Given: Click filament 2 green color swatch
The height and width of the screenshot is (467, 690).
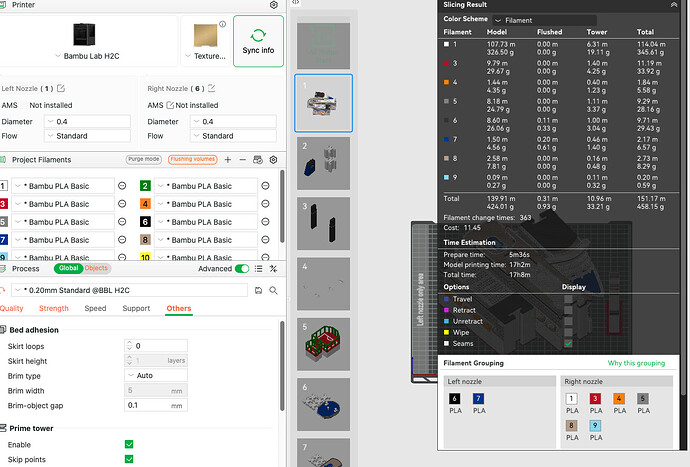Looking at the screenshot, I should coord(145,186).
